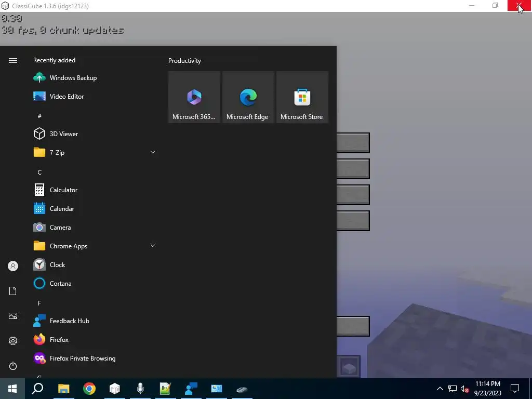Open Firefox Private Browsing
This screenshot has width=532, height=399.
click(x=95, y=358)
